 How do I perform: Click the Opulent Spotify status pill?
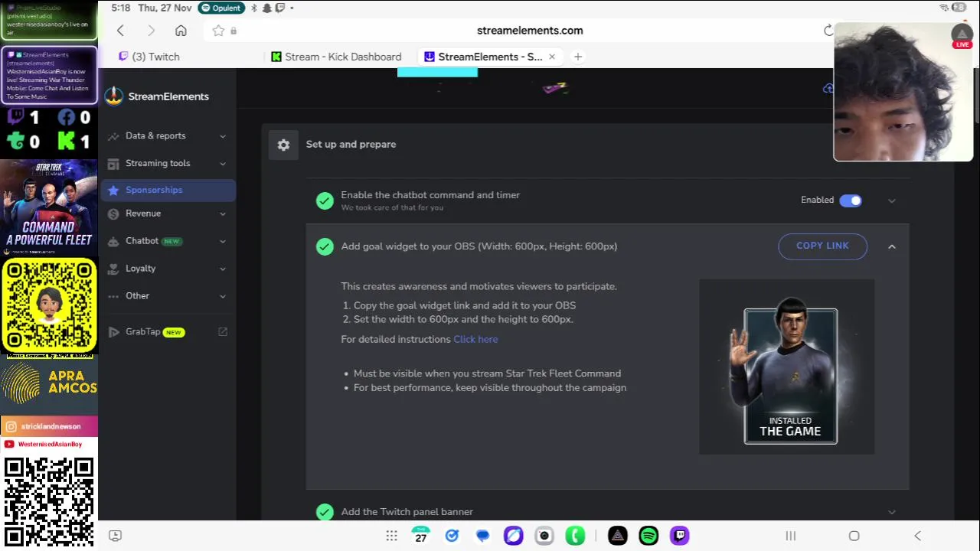[x=221, y=8]
